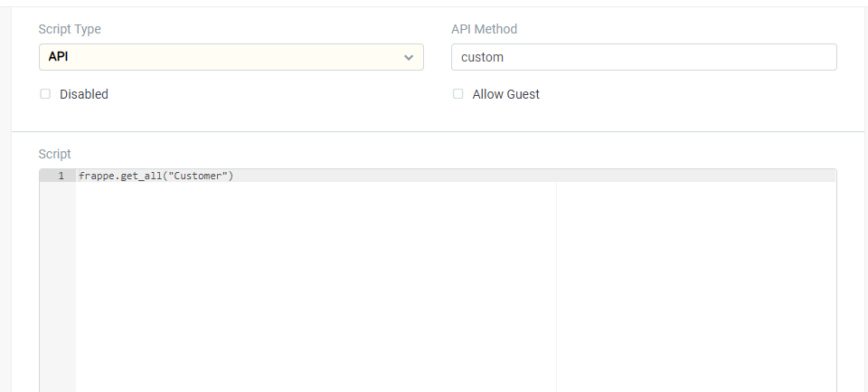This screenshot has height=392, width=868.
Task: Enable the Allow Guest checkbox
Action: click(x=458, y=94)
